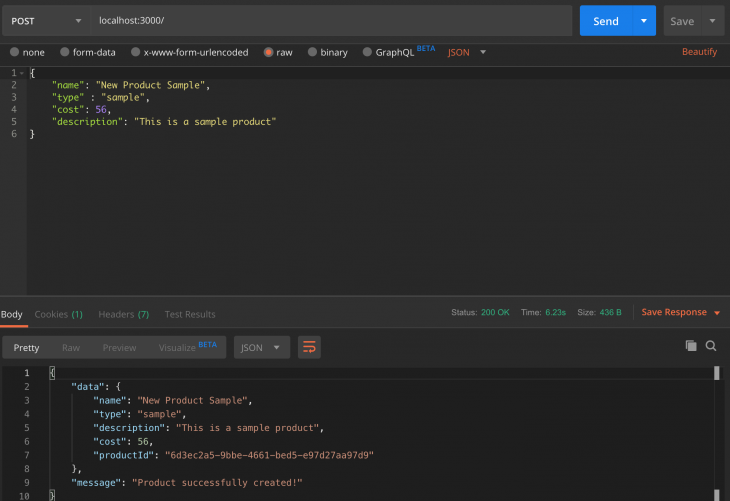
Task: Expand the Save button's dropdown arrow
Action: click(712, 21)
